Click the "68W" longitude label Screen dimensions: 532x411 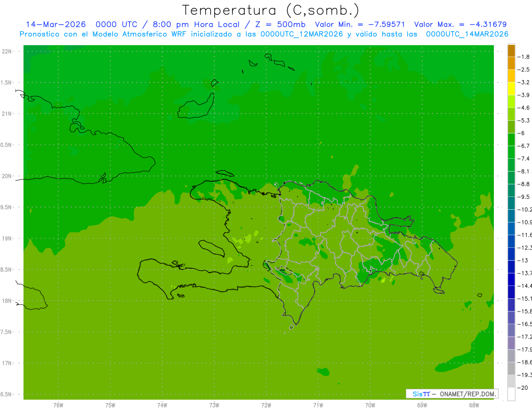pos(474,405)
